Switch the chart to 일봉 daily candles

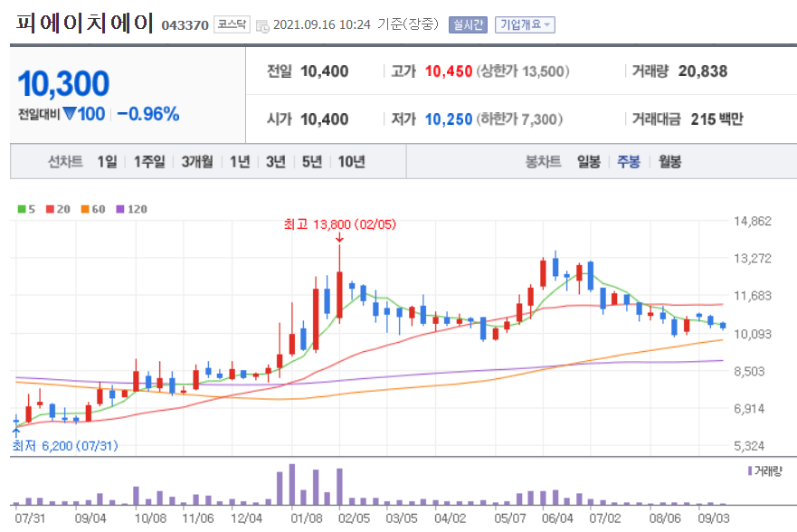(590, 161)
